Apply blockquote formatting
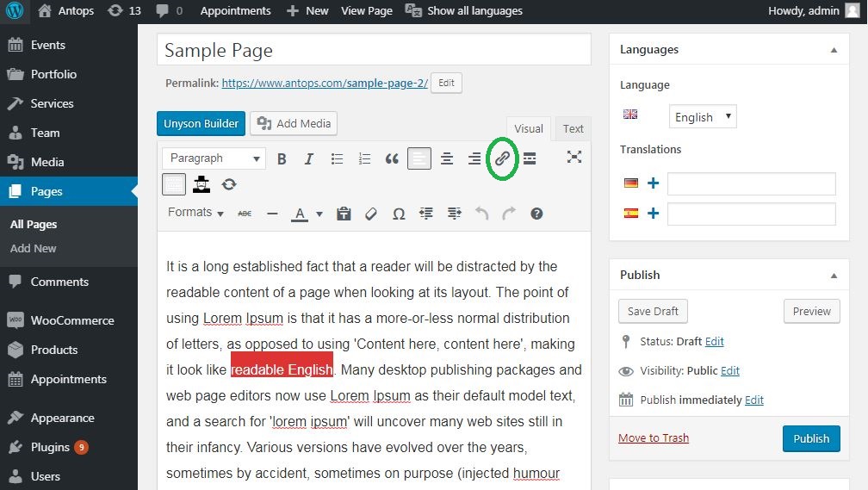 point(392,159)
